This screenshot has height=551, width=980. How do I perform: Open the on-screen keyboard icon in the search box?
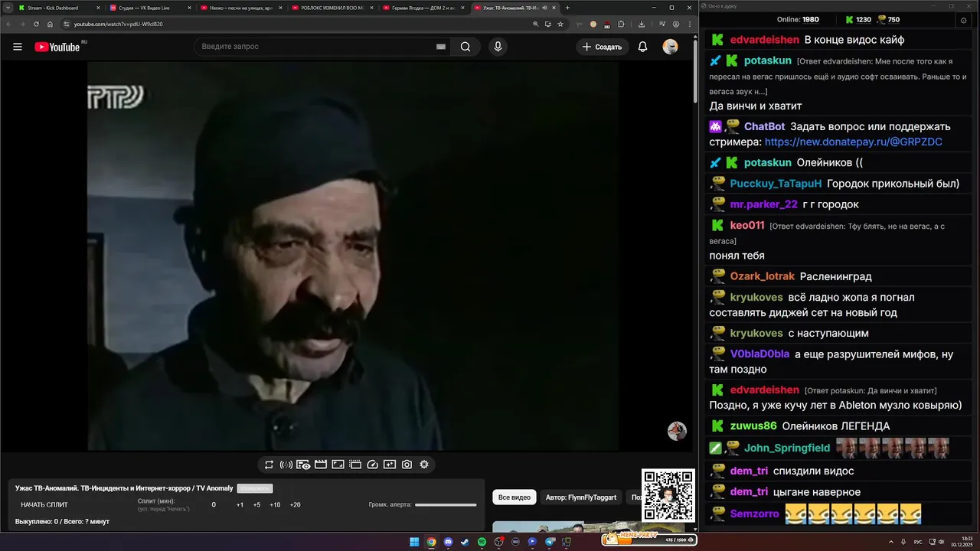click(x=441, y=47)
